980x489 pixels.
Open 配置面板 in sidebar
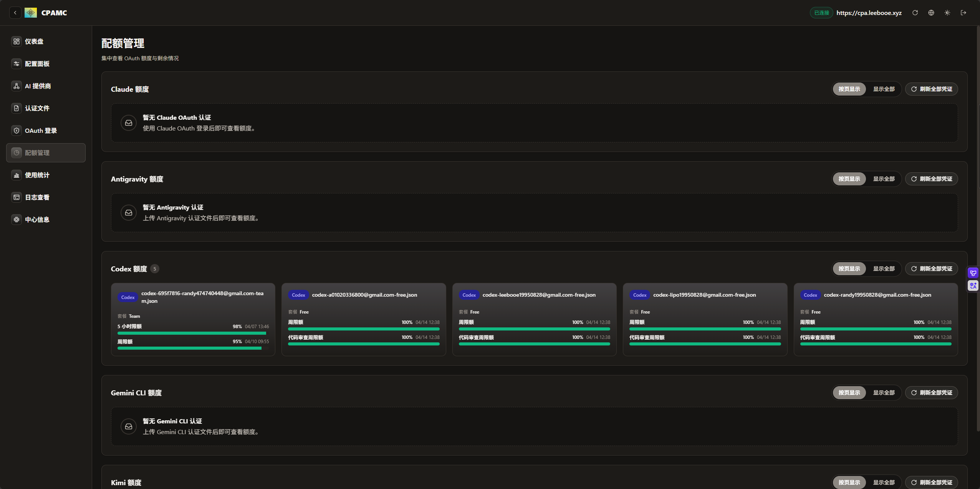[x=46, y=64]
